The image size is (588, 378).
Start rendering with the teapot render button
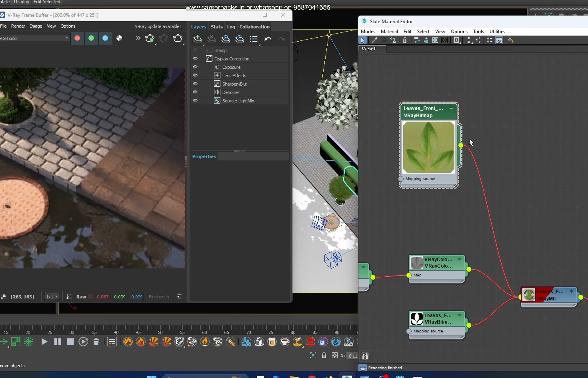(150, 38)
